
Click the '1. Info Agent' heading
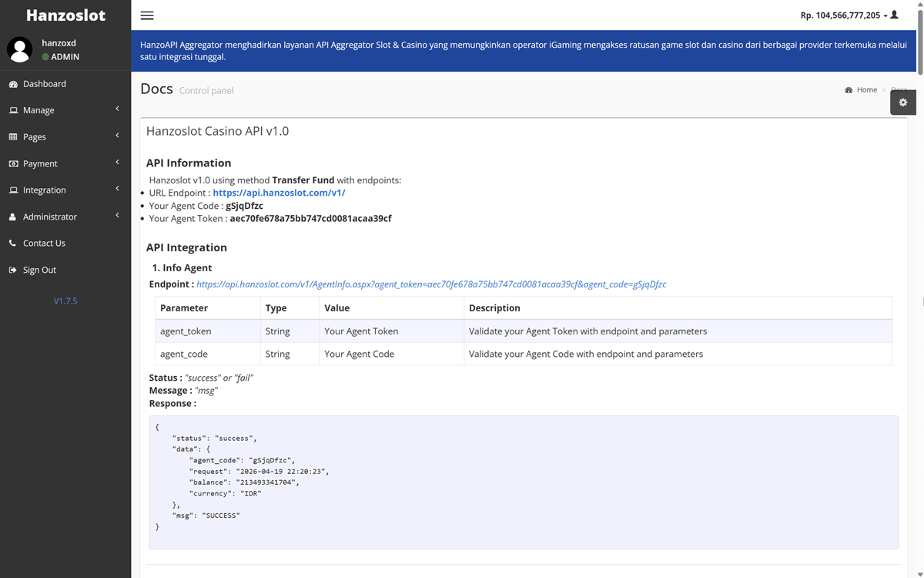pyautogui.click(x=182, y=268)
